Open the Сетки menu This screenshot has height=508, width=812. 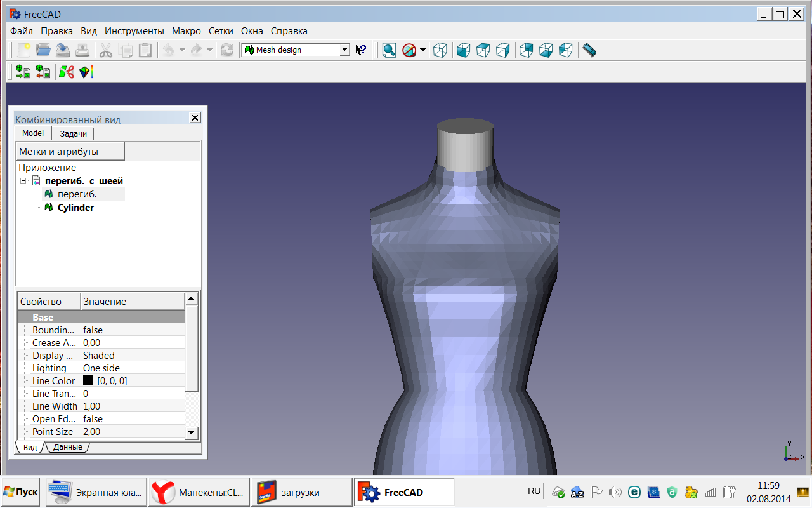(x=221, y=30)
